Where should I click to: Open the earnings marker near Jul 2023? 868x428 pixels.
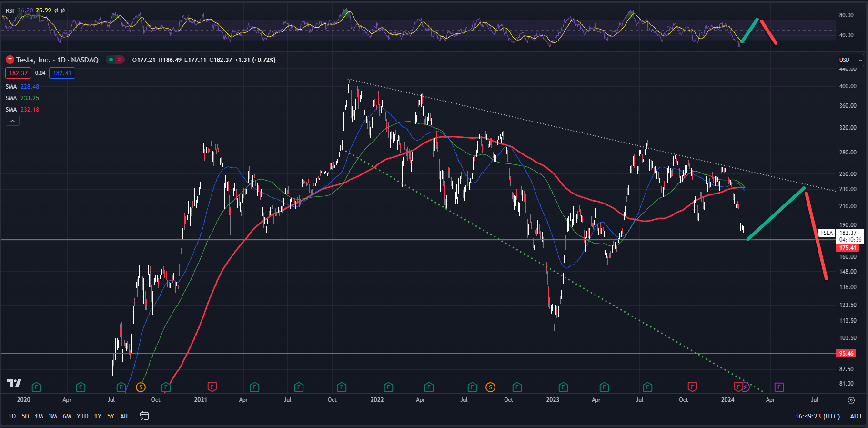pyautogui.click(x=647, y=387)
